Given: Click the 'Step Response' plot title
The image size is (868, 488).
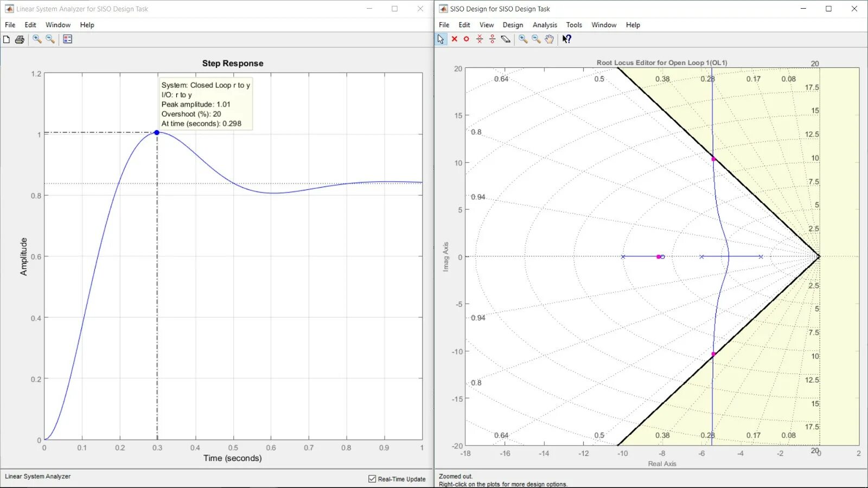Looking at the screenshot, I should (x=233, y=63).
